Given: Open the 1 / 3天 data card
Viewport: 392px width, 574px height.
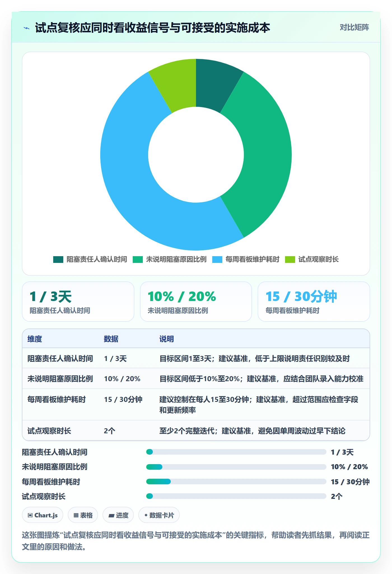Looking at the screenshot, I should tap(78, 302).
